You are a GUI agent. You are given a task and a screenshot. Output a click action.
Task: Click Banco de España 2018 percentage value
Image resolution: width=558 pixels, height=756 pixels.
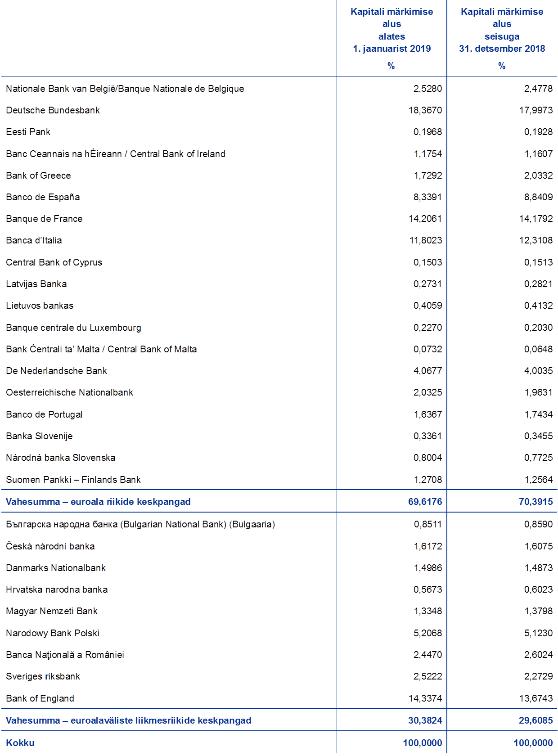(x=538, y=197)
